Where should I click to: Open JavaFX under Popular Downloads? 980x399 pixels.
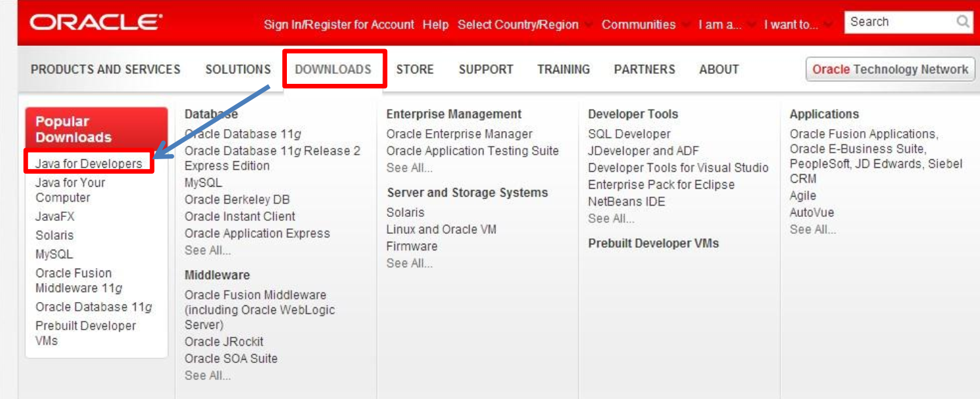click(55, 217)
